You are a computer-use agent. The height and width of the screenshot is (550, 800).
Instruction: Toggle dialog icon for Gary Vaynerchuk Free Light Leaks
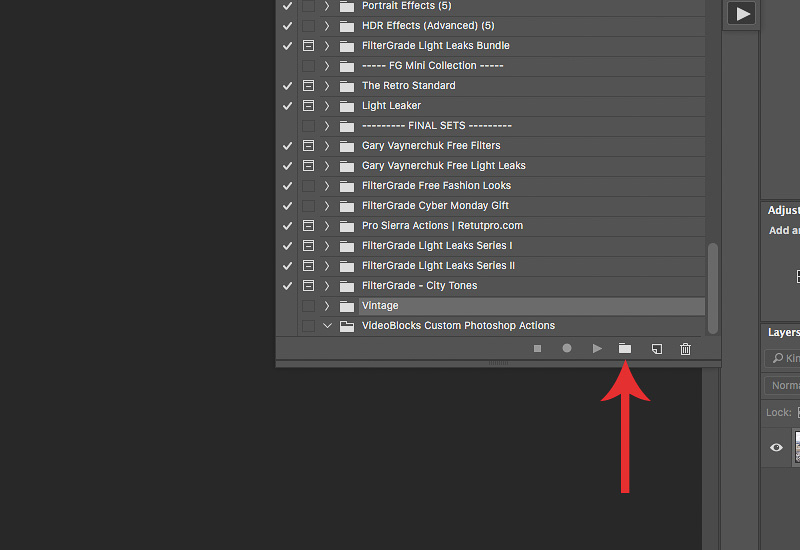click(x=308, y=166)
